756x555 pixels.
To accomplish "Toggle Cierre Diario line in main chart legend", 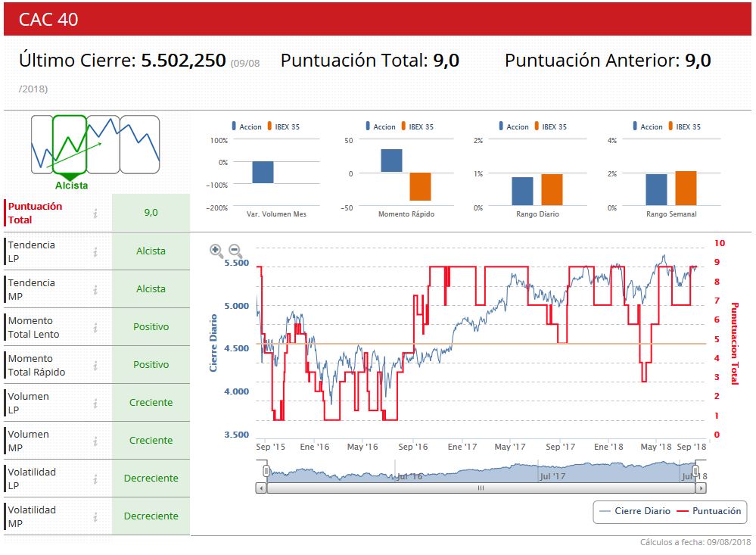I will (x=634, y=510).
